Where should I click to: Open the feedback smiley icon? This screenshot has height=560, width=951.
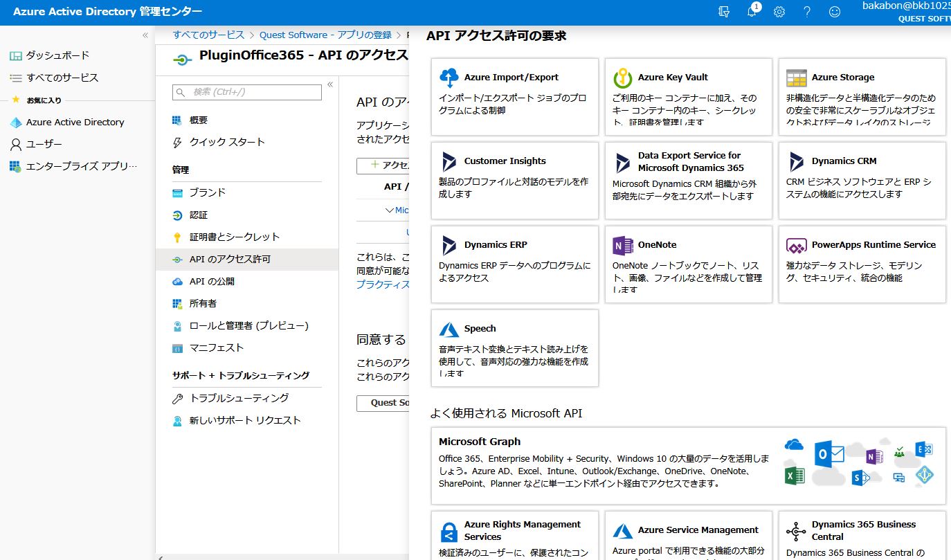835,12
